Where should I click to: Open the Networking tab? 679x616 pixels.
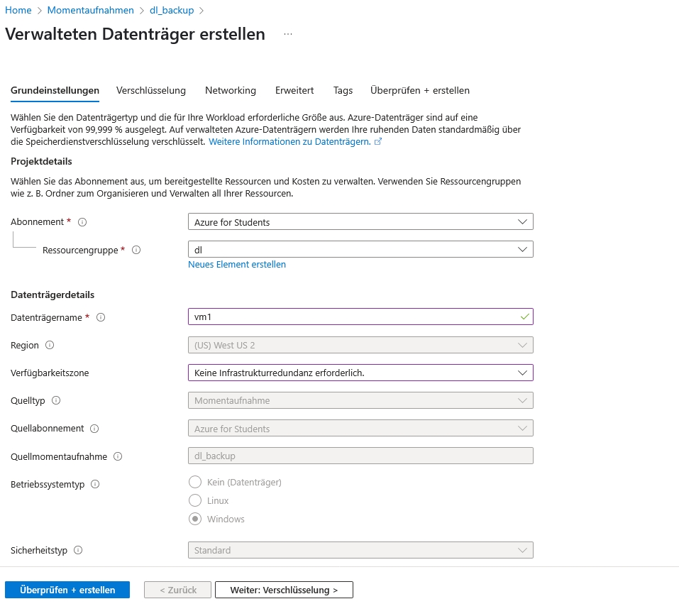(231, 90)
